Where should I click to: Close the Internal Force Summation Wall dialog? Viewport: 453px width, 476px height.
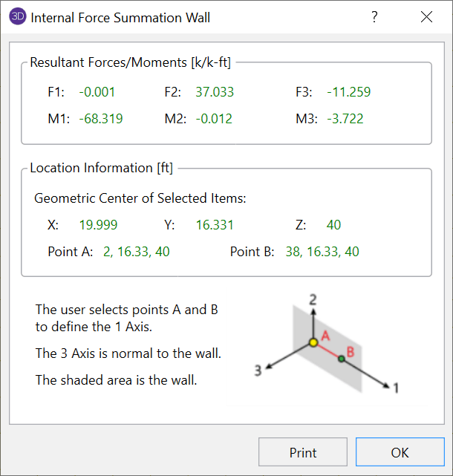coord(426,17)
